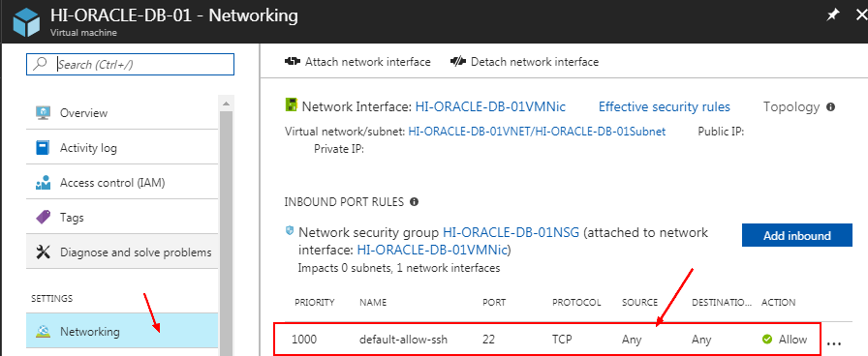868x356 pixels.
Task: Click the Source Any cell
Action: (x=632, y=340)
